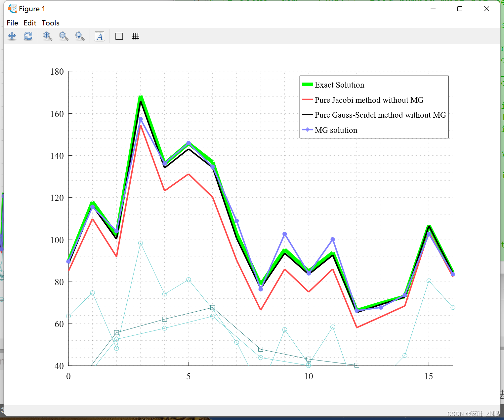504x420 pixels.
Task: Click the y-axis label 100
Action: (57, 240)
